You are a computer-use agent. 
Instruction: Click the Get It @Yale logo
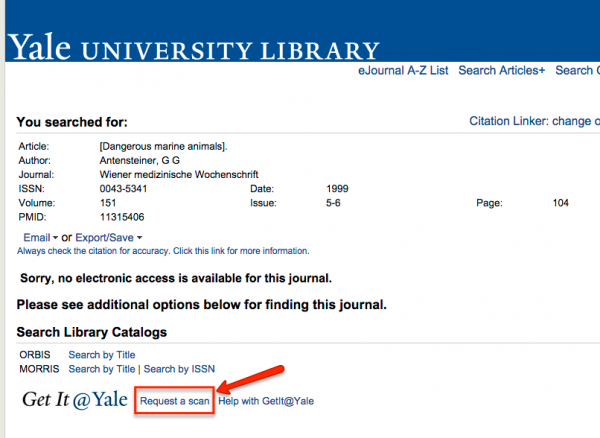(75, 400)
